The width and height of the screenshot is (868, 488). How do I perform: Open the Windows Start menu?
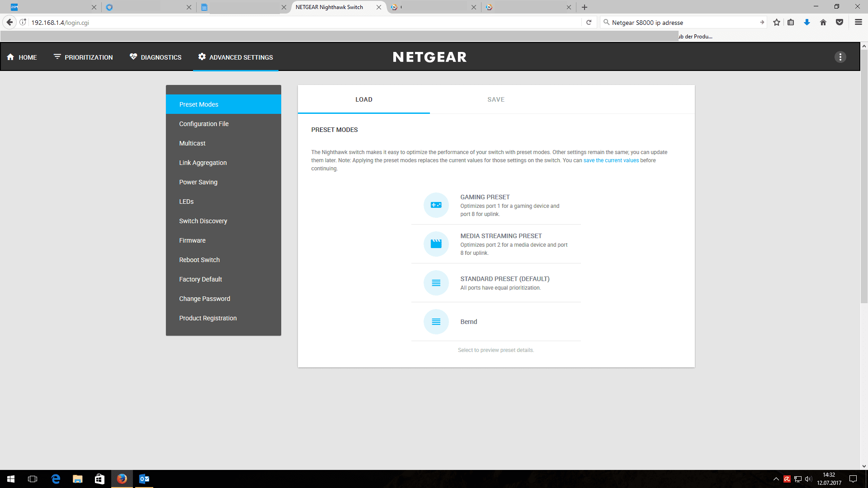pos(11,479)
